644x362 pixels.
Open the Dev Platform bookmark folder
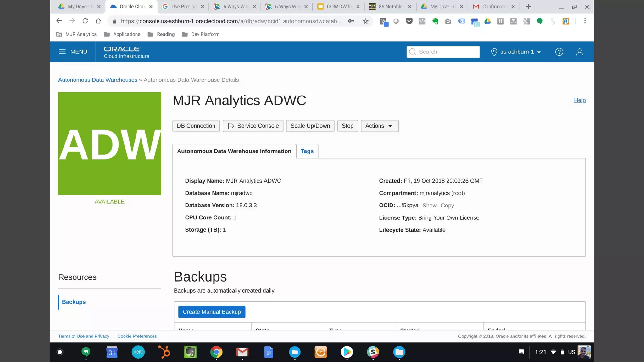point(201,34)
